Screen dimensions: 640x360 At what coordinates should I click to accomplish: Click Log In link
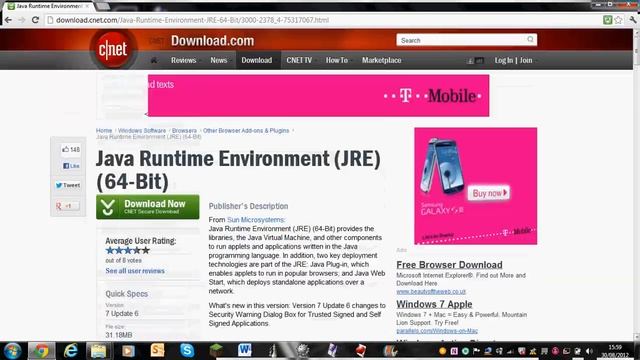click(504, 60)
